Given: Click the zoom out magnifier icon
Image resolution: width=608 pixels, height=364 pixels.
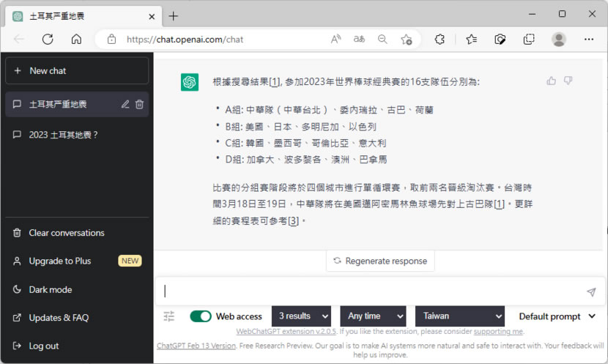Looking at the screenshot, I should (x=382, y=39).
